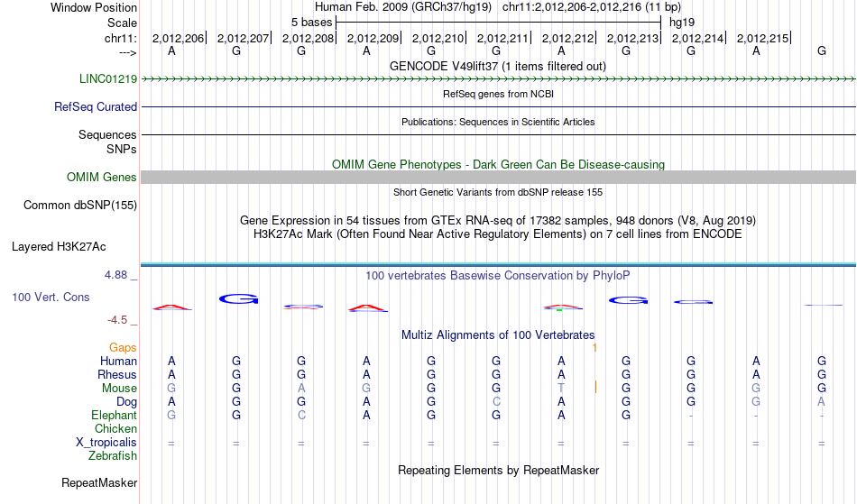Click the C base in the Elephant row
Viewport: 857px width, 504px height.
301,416
